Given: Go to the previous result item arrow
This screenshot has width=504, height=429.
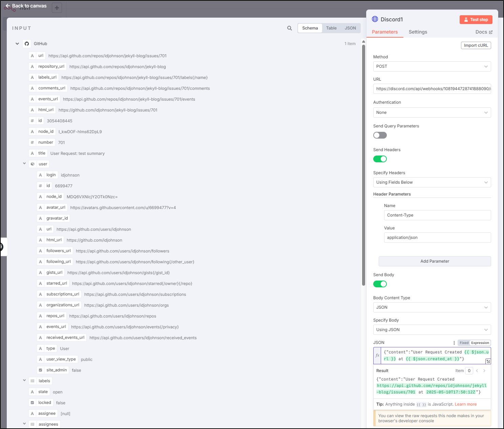Looking at the screenshot, I should tap(477, 371).
